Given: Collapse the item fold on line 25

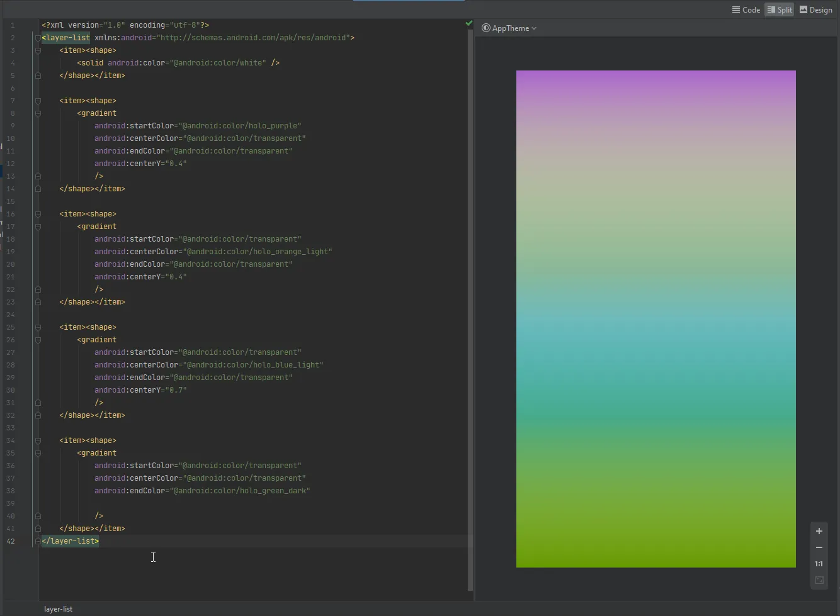Looking at the screenshot, I should click(x=38, y=327).
